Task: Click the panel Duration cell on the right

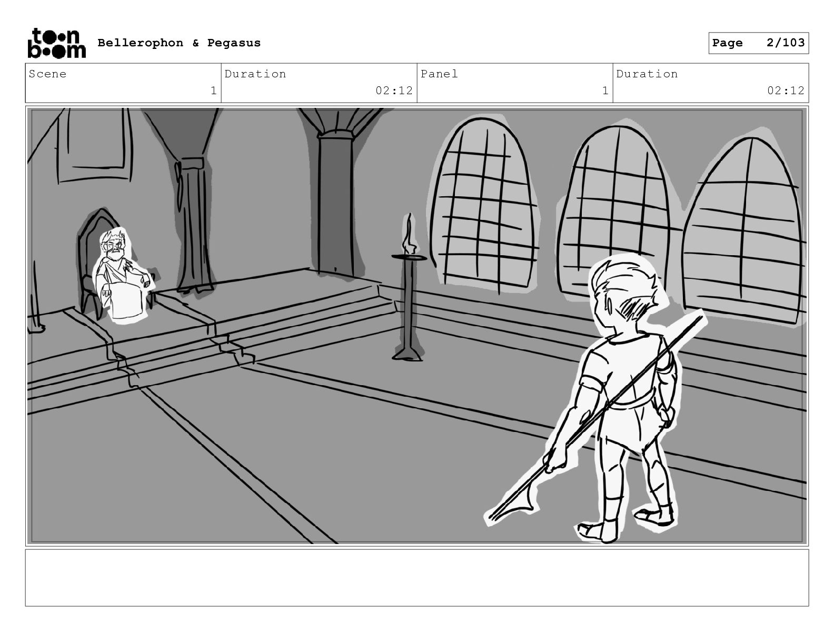Action: click(711, 83)
